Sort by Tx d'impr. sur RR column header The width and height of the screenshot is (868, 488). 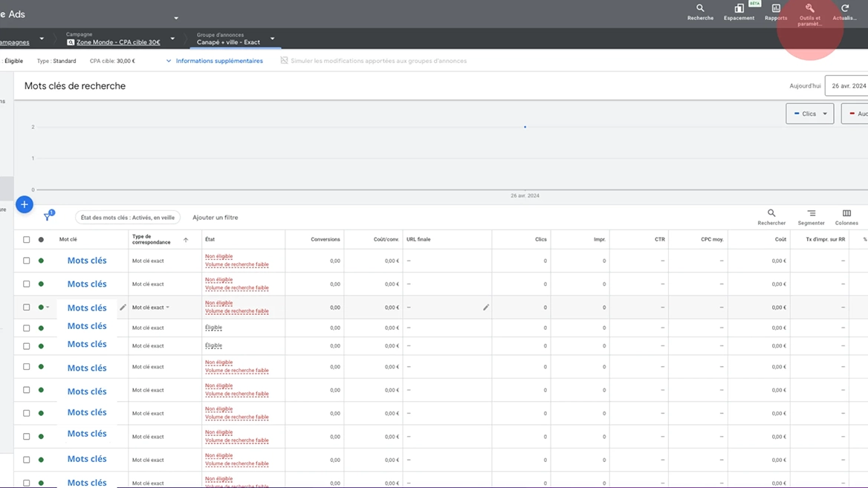[x=826, y=240]
